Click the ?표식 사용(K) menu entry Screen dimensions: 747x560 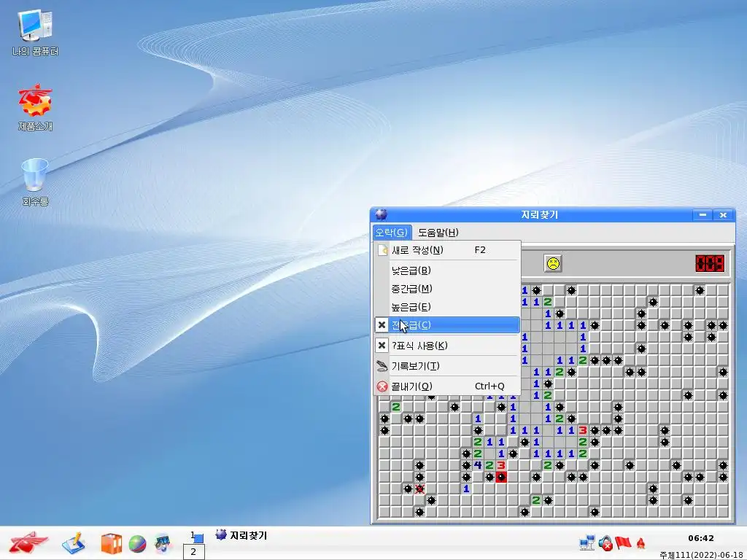tap(447, 345)
